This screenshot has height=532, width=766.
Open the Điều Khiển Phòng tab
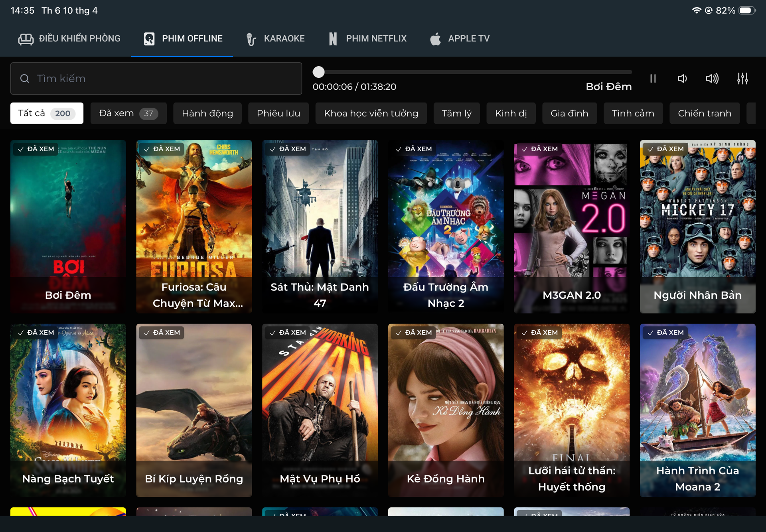point(69,39)
